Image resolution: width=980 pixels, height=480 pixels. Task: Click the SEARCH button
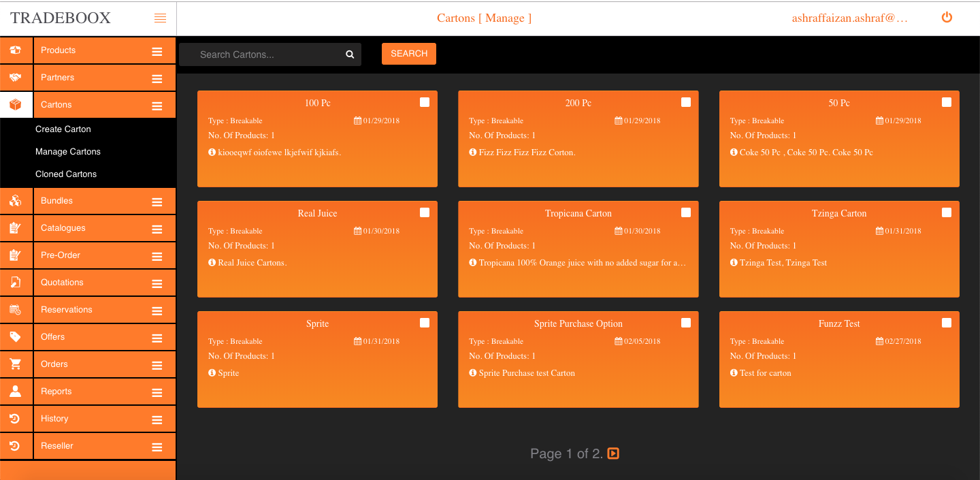click(409, 54)
